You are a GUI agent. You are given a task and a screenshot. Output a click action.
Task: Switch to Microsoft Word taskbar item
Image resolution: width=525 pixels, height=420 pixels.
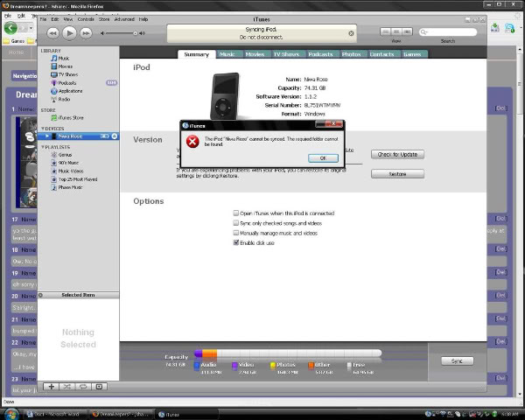point(55,414)
